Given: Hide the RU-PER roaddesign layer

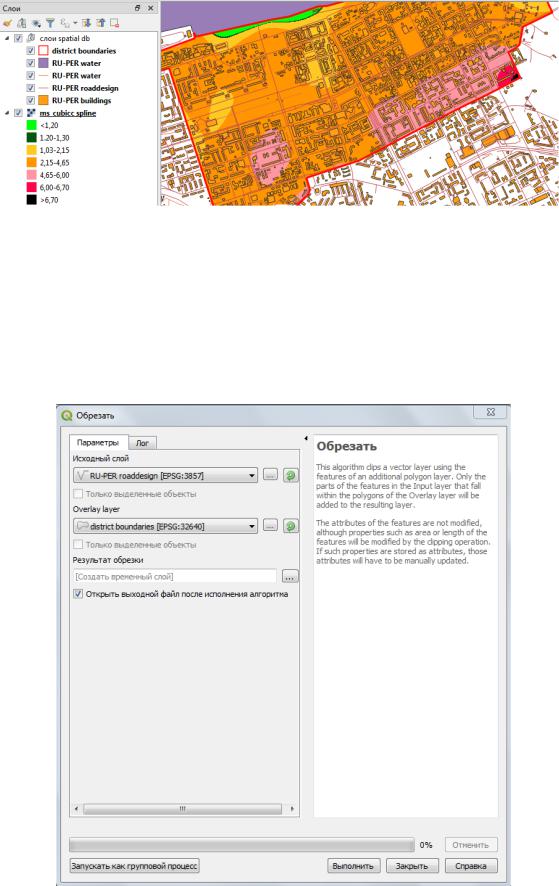Looking at the screenshot, I should pyautogui.click(x=31, y=88).
